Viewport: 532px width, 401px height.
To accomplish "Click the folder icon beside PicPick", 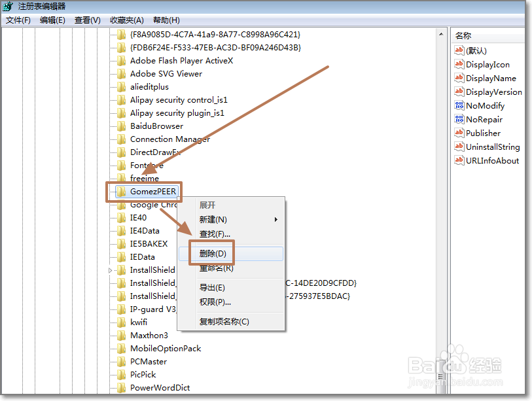I will point(122,375).
